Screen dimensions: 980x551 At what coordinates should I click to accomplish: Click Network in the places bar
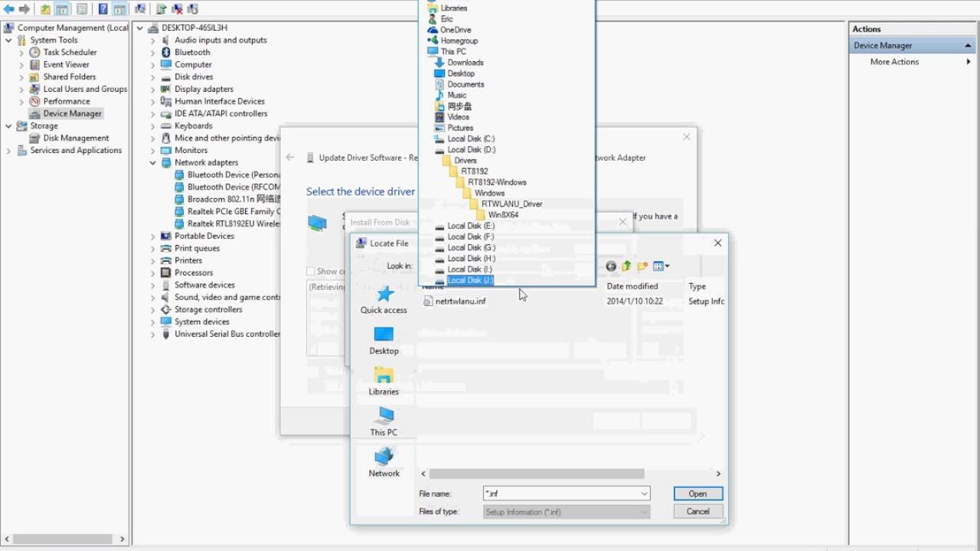pyautogui.click(x=384, y=462)
